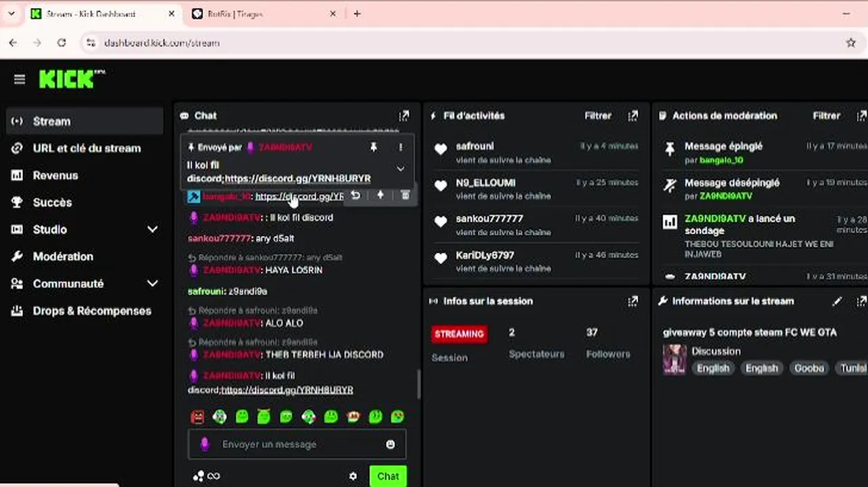Select ZA9NDI9ATV a lancé un sondage entry
This screenshot has height=487, width=868.
tap(765, 236)
